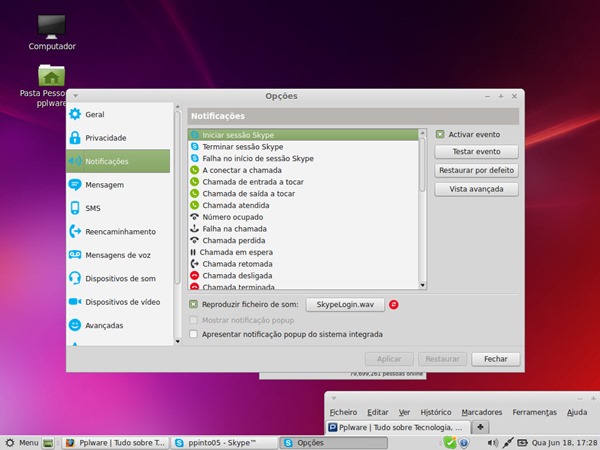
Task: Open Mensagens de voz settings
Action: pos(118,255)
